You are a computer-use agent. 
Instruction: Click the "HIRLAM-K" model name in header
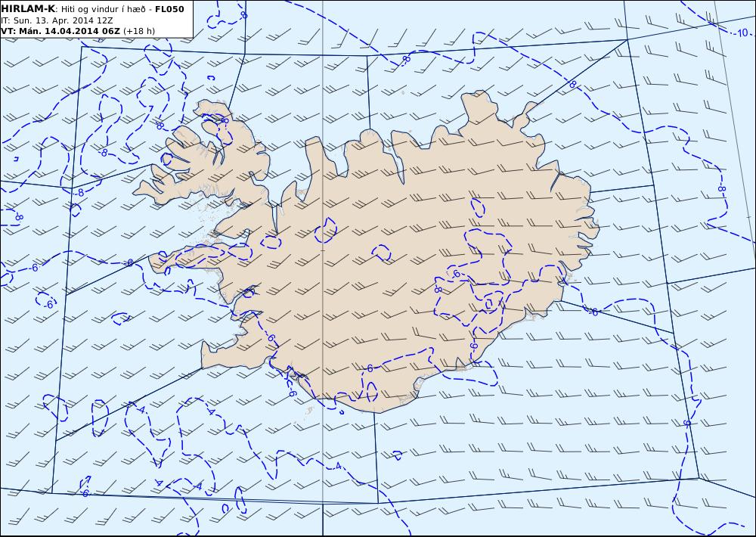[28, 9]
